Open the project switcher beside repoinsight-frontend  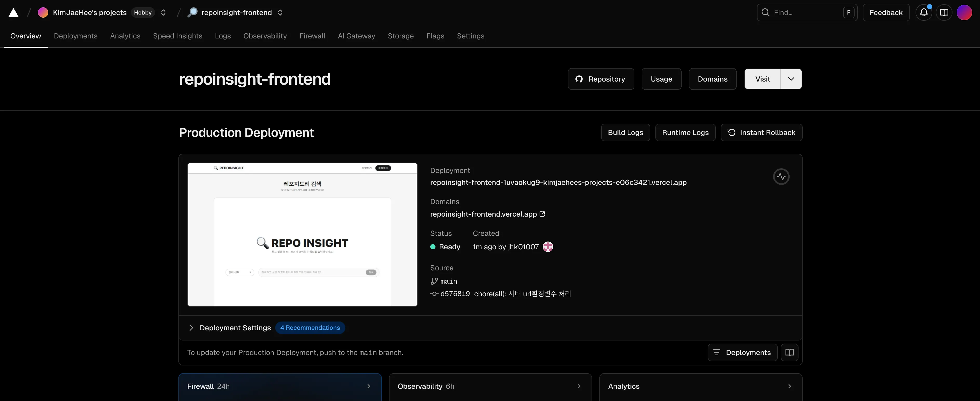(x=280, y=12)
